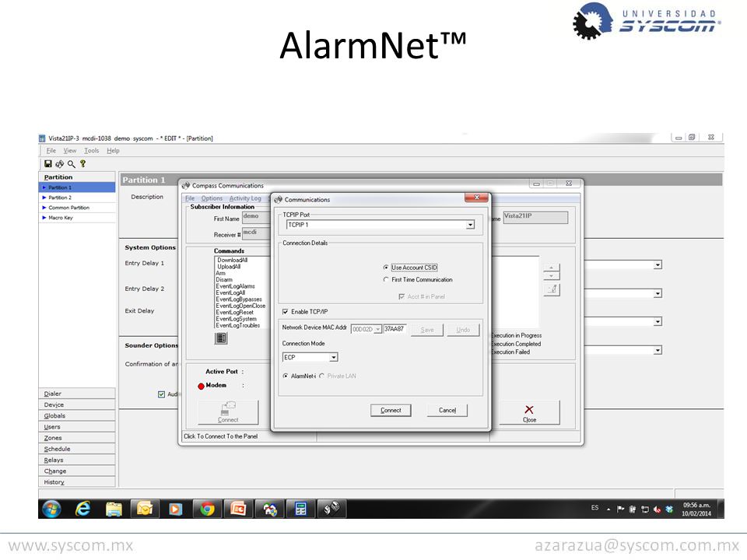This screenshot has height=560, width=747.
Task: Expand Partition 2 in the tree
Action: click(x=44, y=197)
